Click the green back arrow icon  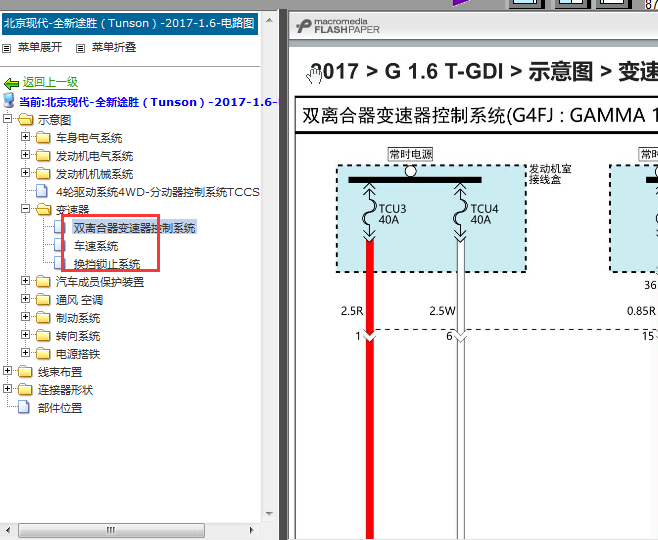[x=11, y=84]
